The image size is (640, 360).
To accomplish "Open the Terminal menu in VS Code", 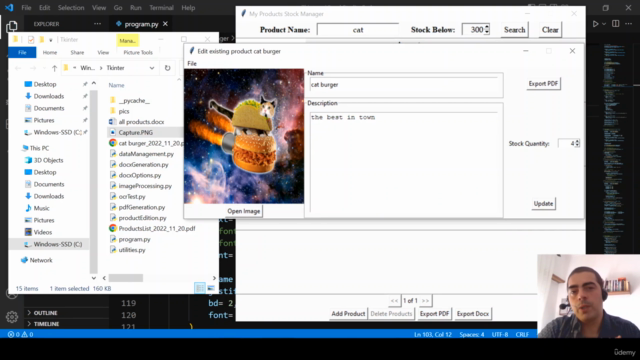I will click(x=161, y=8).
